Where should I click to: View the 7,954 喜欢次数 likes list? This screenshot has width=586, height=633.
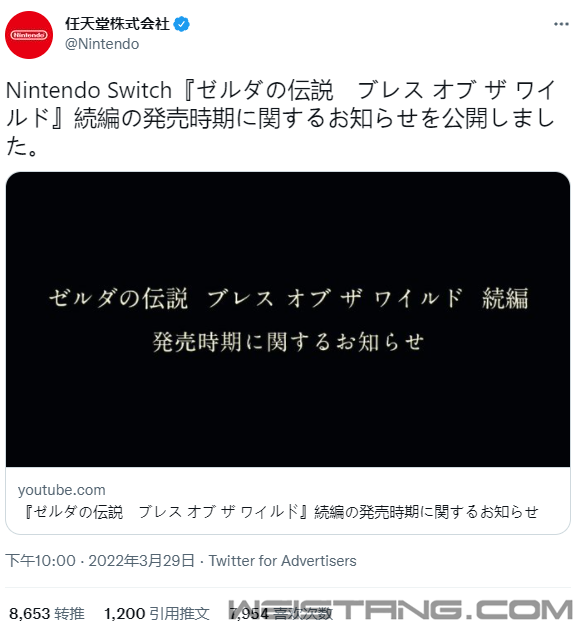click(x=281, y=614)
